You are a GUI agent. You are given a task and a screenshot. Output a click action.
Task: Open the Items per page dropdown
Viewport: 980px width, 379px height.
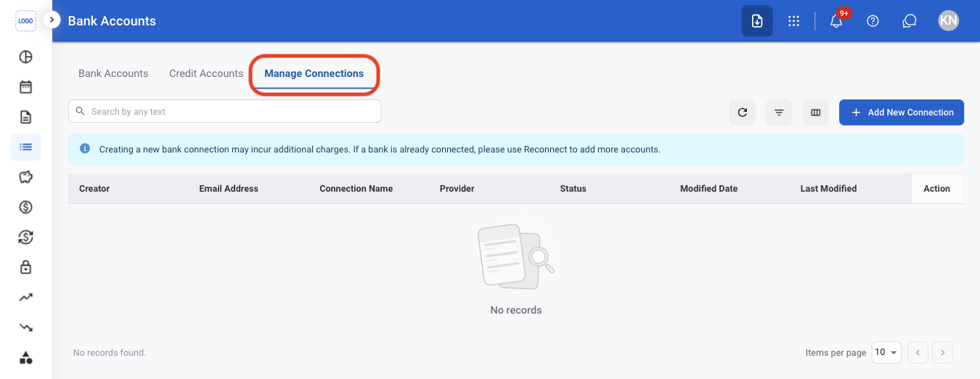(x=886, y=352)
